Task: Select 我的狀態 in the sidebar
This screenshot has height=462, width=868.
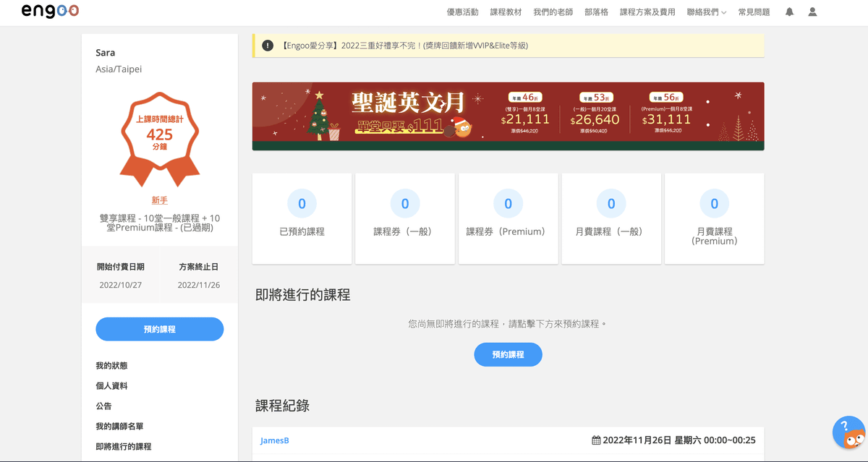Action: [111, 366]
